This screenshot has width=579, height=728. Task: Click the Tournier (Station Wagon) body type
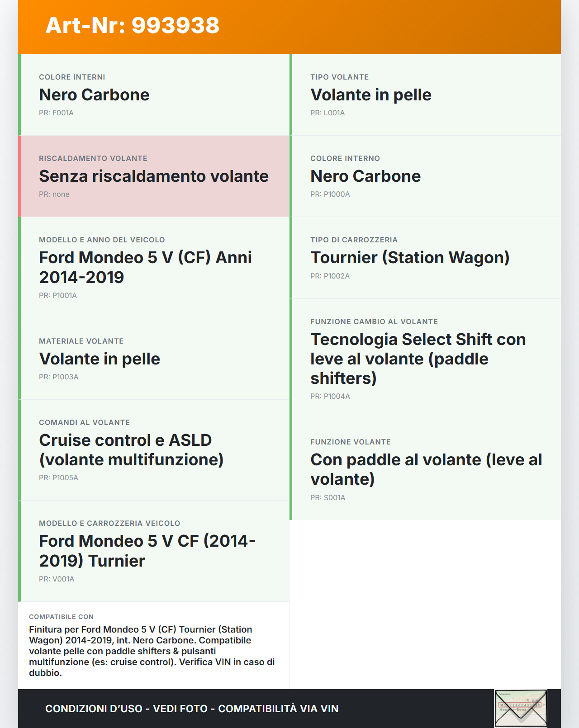410,258
